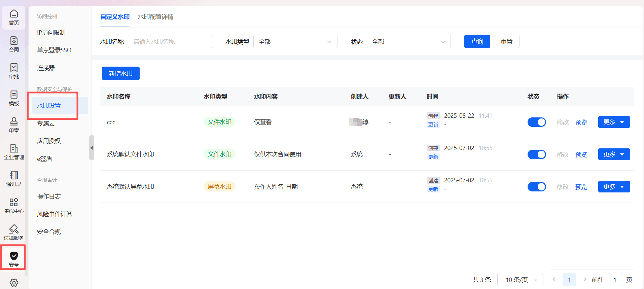Collapse the sidebar with the arrow handle
Viewport: 644px width, 289px height.
coord(92,148)
